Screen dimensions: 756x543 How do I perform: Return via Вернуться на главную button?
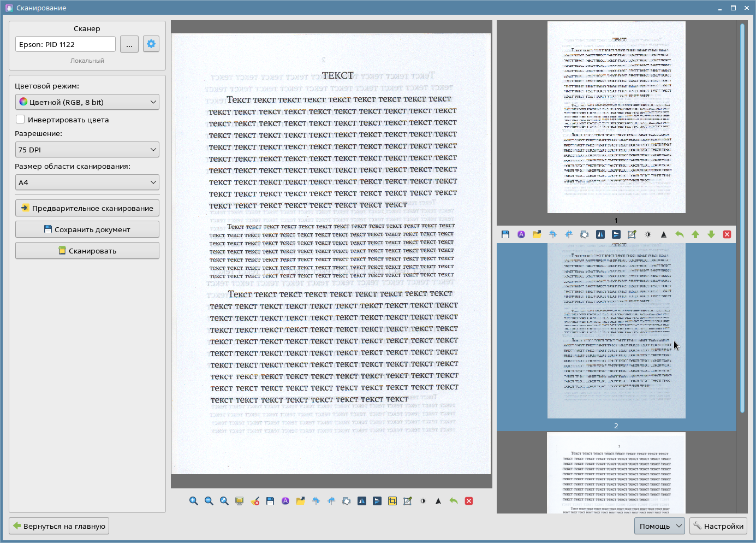59,526
